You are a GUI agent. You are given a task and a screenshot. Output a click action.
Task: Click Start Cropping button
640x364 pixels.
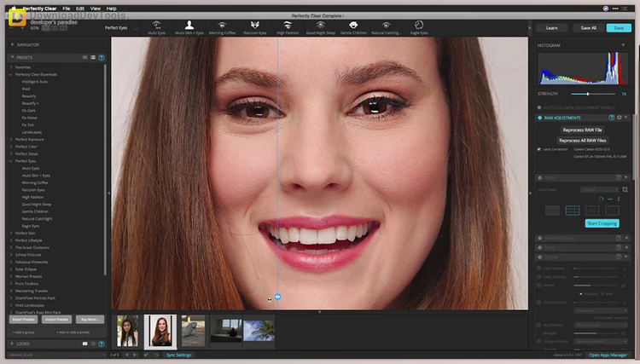click(602, 223)
